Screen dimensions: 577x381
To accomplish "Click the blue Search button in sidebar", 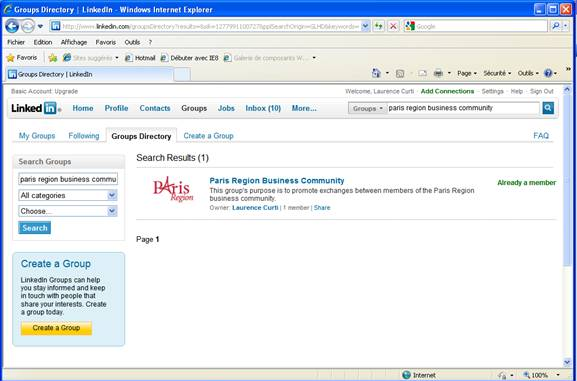I will [35, 228].
